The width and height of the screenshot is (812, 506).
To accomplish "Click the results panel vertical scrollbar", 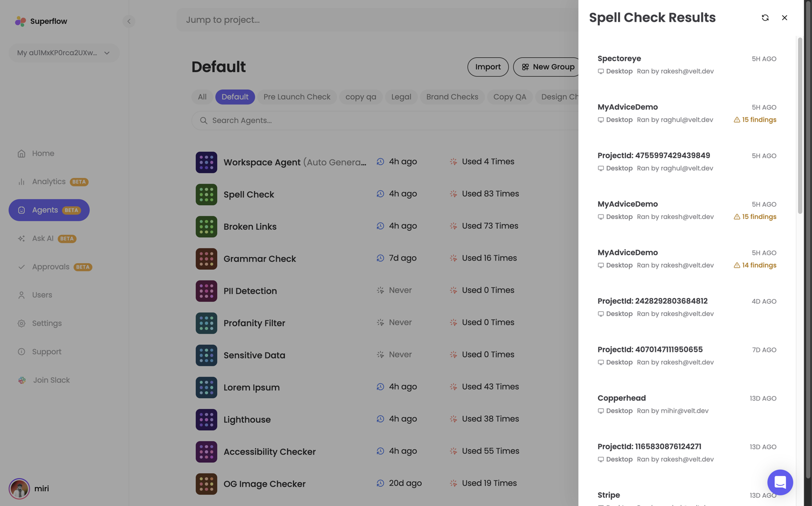I will 800,125.
